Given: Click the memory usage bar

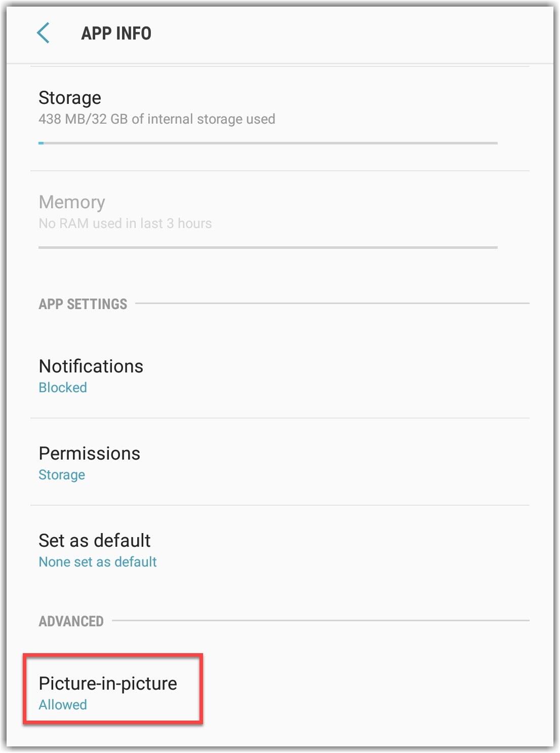Looking at the screenshot, I should click(x=268, y=247).
